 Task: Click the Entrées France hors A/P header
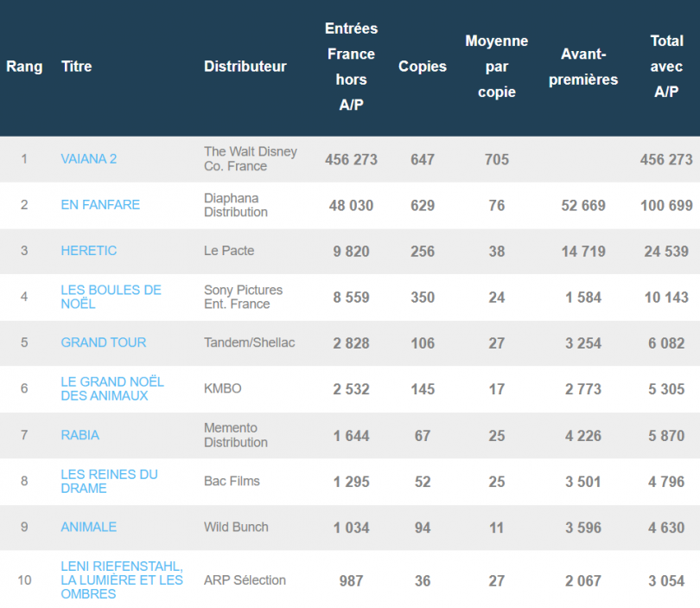click(351, 67)
